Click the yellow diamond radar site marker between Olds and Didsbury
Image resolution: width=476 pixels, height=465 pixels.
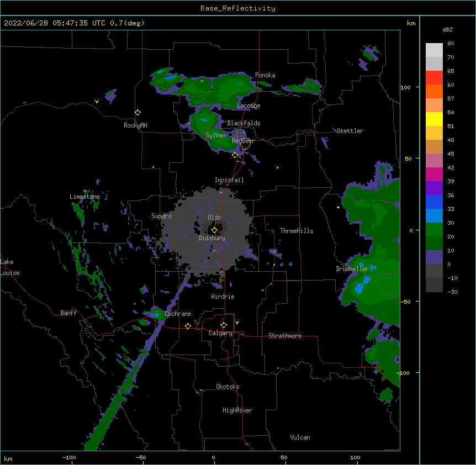coord(214,230)
